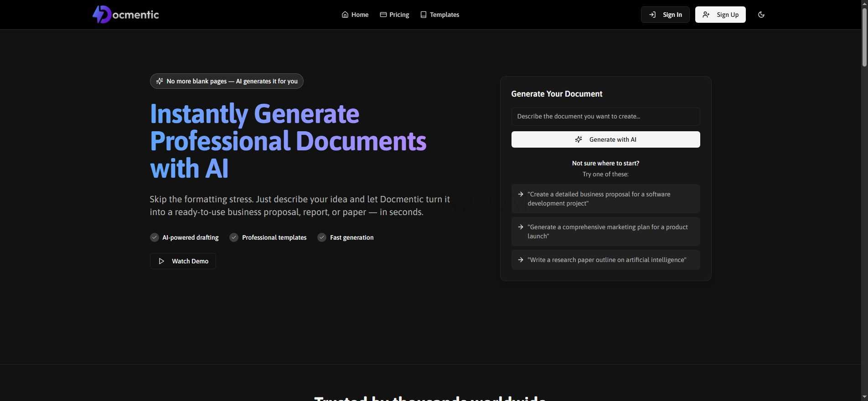Click the house icon beside Home
868x401 pixels.
tap(345, 15)
